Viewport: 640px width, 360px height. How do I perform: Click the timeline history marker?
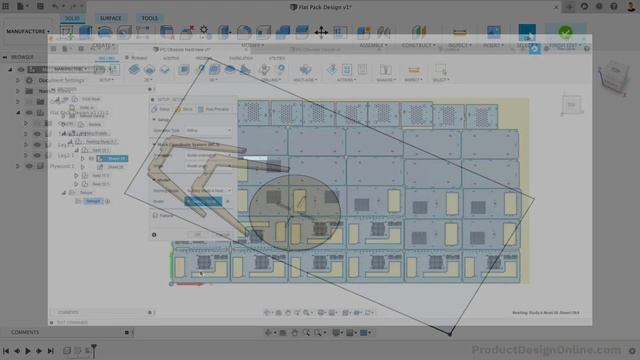click(x=94, y=350)
